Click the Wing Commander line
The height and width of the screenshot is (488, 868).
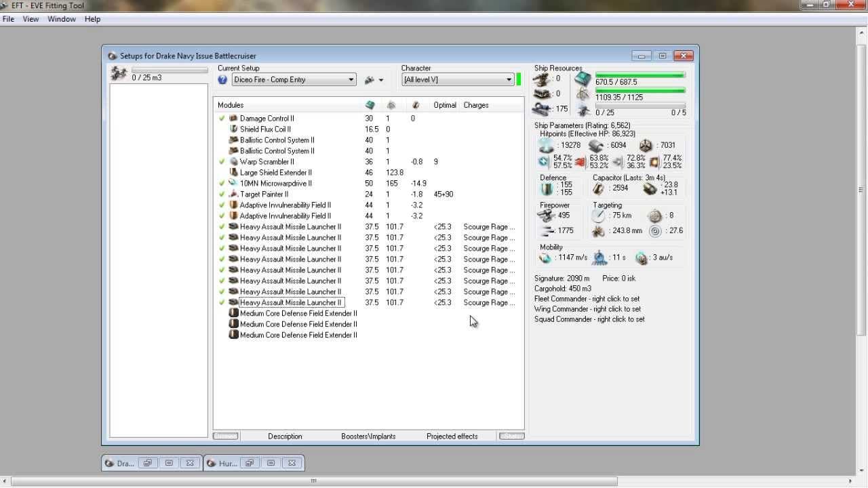pos(588,309)
